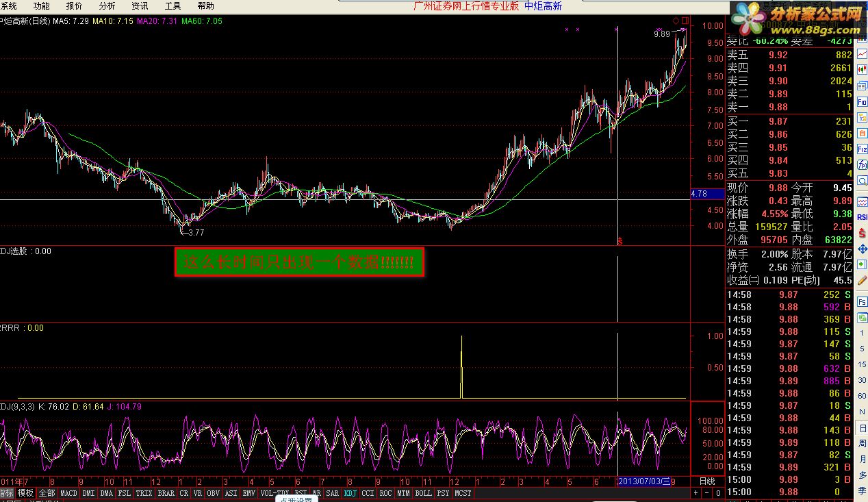
Task: Open the 系统 menu
Action: coord(9,6)
